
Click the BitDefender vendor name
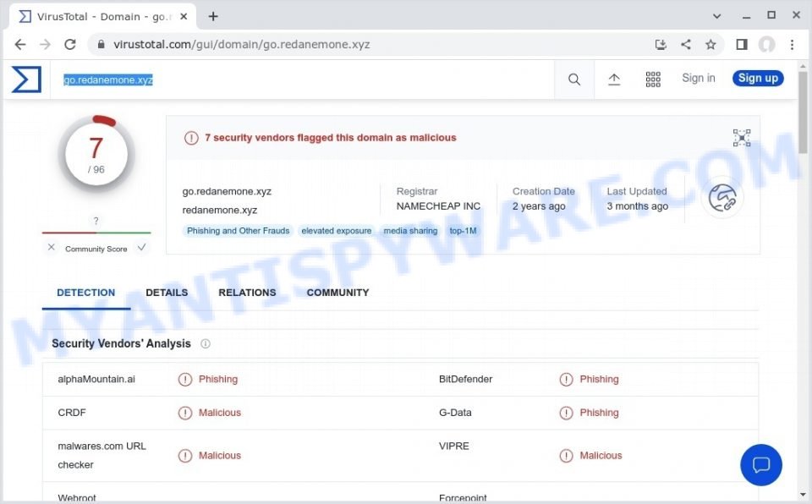465,379
